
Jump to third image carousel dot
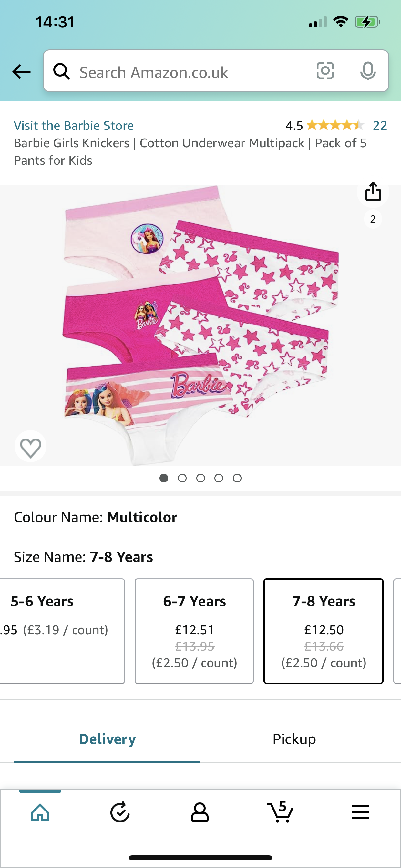point(200,478)
